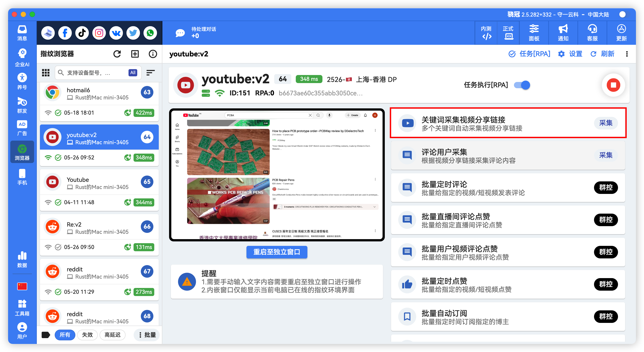
Task: Open the 通知 notifications panel
Action: 563,33
